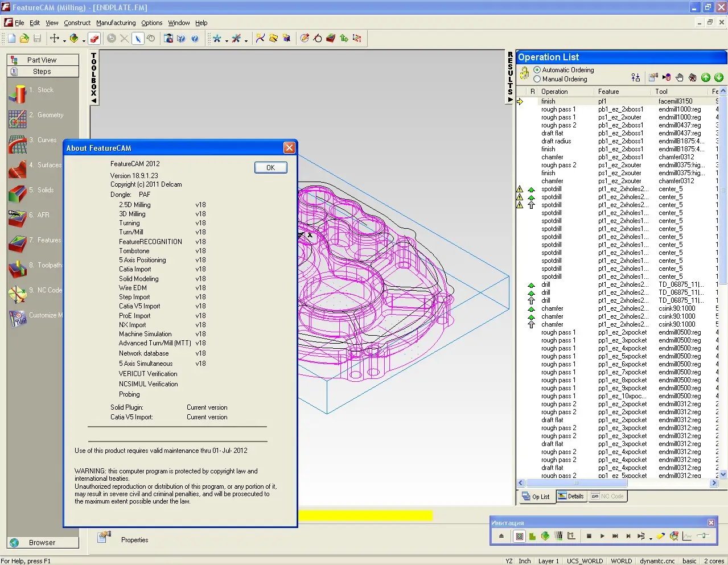
Task: Click Inch units in the status bar
Action: pyautogui.click(x=525, y=561)
